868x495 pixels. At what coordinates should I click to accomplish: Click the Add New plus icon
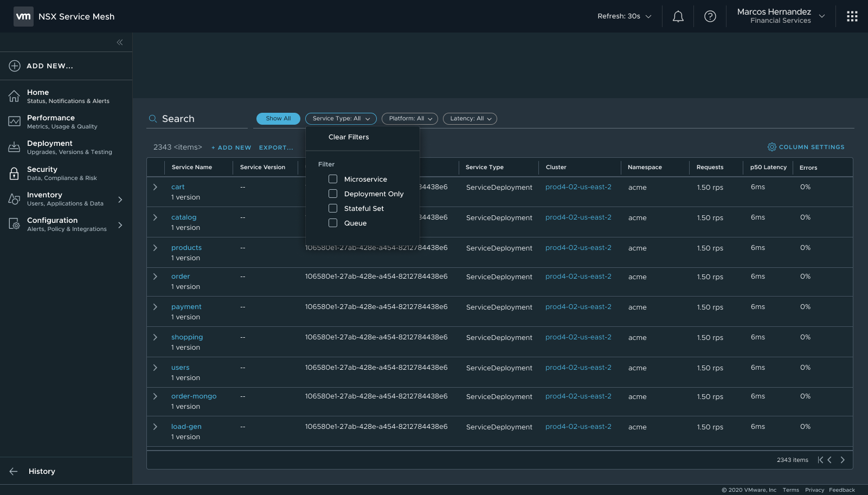(x=15, y=66)
